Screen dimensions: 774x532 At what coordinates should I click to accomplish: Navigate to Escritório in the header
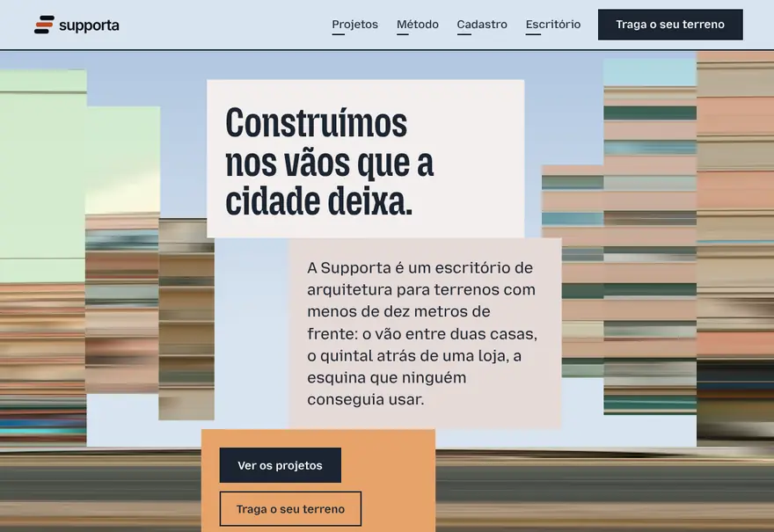click(x=553, y=25)
